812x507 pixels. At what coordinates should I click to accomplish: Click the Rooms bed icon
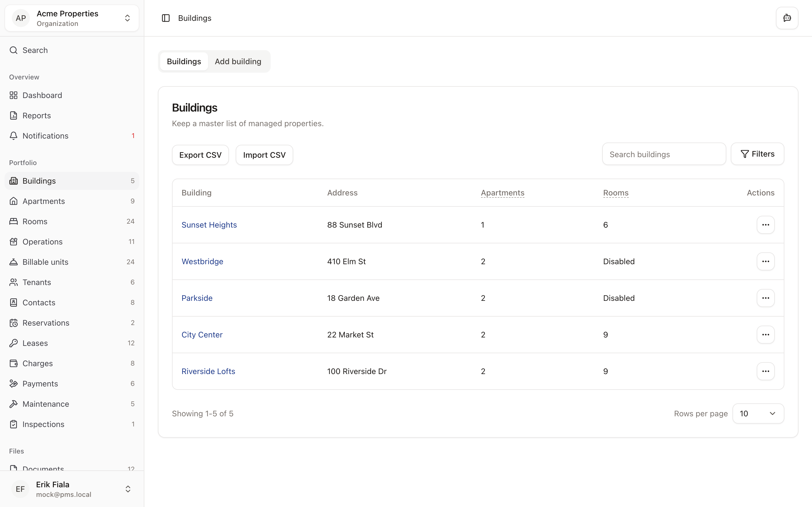(x=14, y=221)
